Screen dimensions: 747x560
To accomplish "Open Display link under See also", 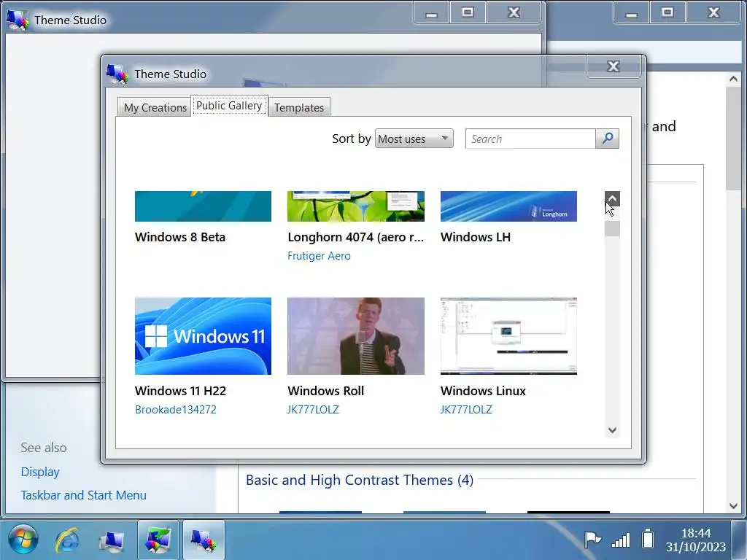I will [40, 472].
